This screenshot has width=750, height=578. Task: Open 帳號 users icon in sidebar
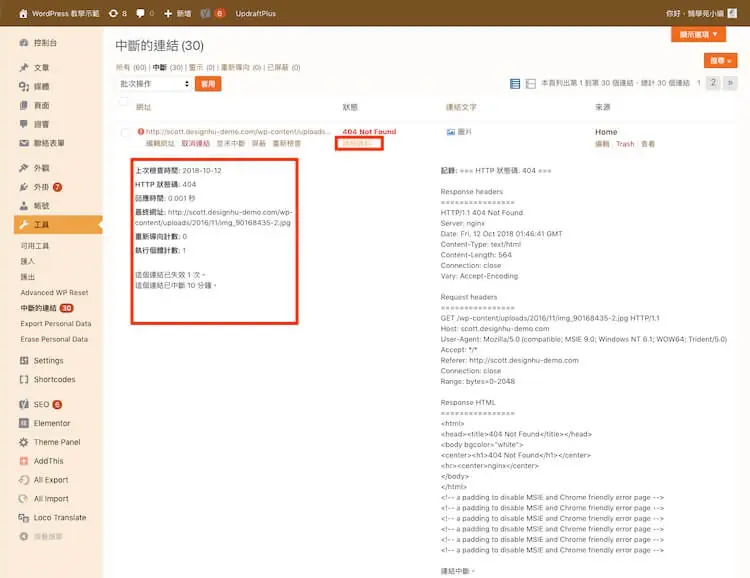click(x=23, y=206)
